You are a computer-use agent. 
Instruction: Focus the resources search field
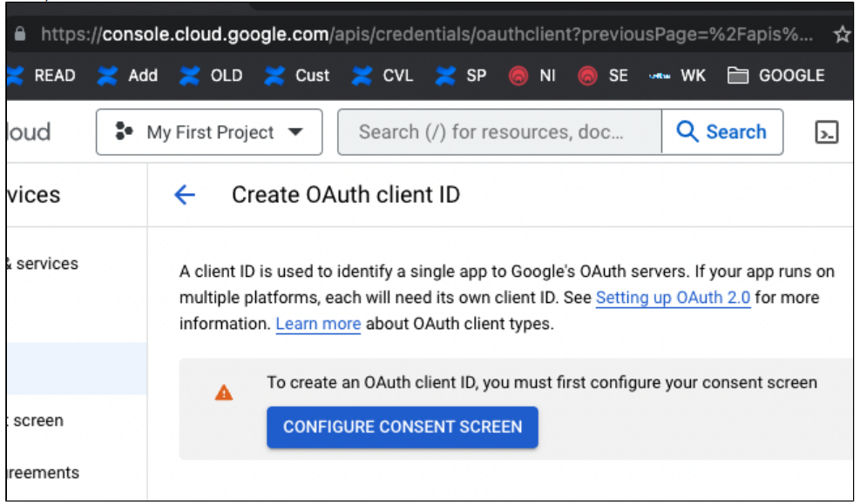point(498,132)
